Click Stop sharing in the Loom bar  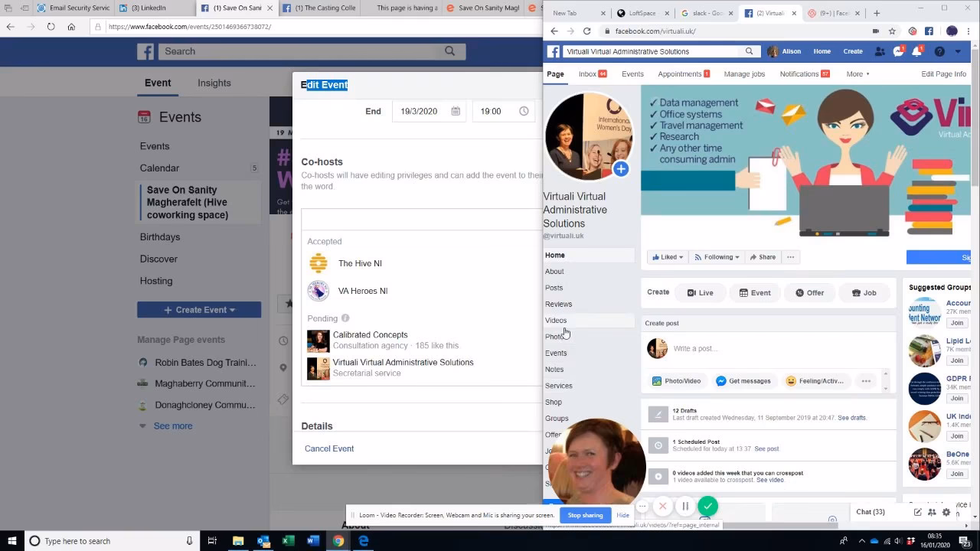[x=585, y=515]
